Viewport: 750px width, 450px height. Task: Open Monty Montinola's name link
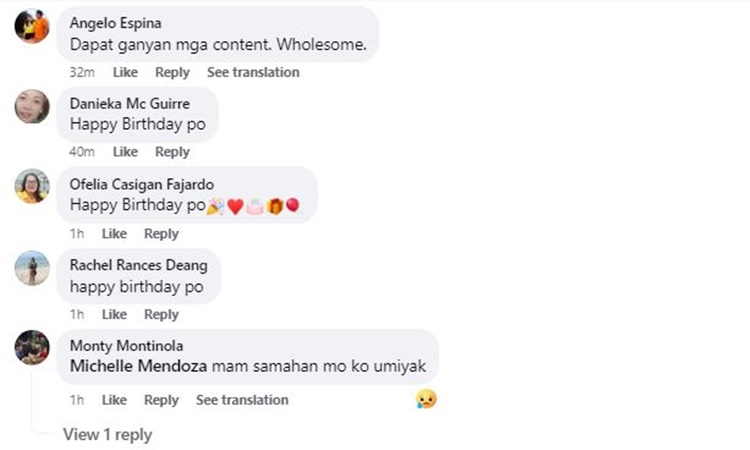(126, 345)
